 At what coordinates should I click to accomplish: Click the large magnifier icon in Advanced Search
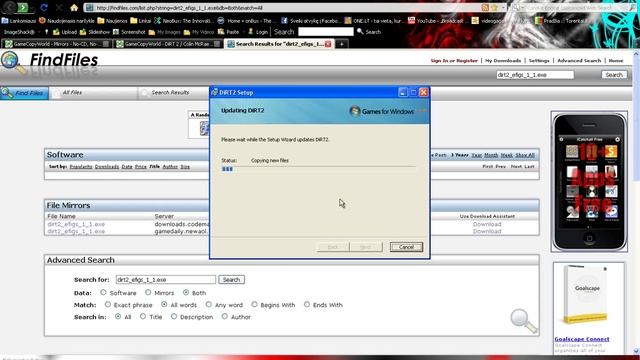tap(524, 321)
